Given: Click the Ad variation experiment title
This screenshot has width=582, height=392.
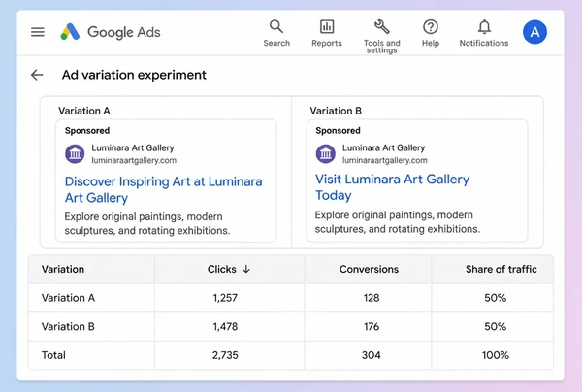Looking at the screenshot, I should coord(134,75).
